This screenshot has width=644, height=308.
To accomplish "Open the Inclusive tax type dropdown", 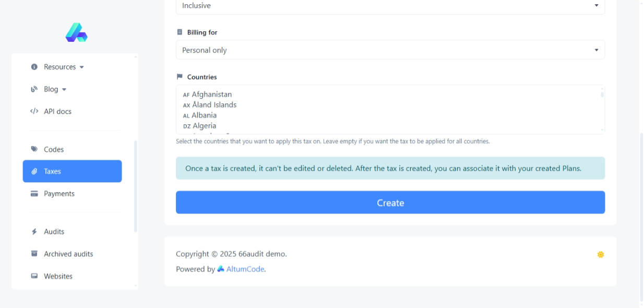I will point(390,6).
